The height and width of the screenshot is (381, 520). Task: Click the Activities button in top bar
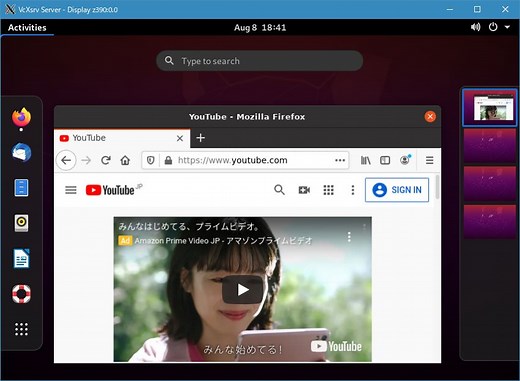(x=27, y=27)
